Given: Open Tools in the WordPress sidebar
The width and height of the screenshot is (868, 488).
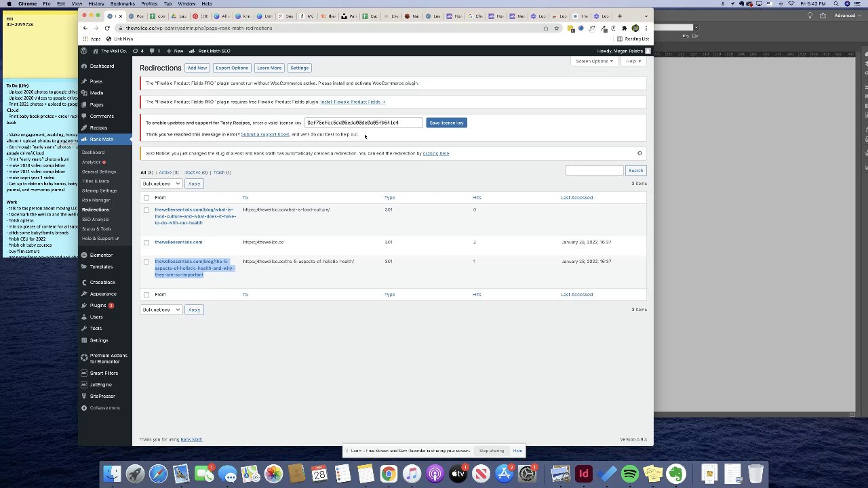Looking at the screenshot, I should pos(96,328).
